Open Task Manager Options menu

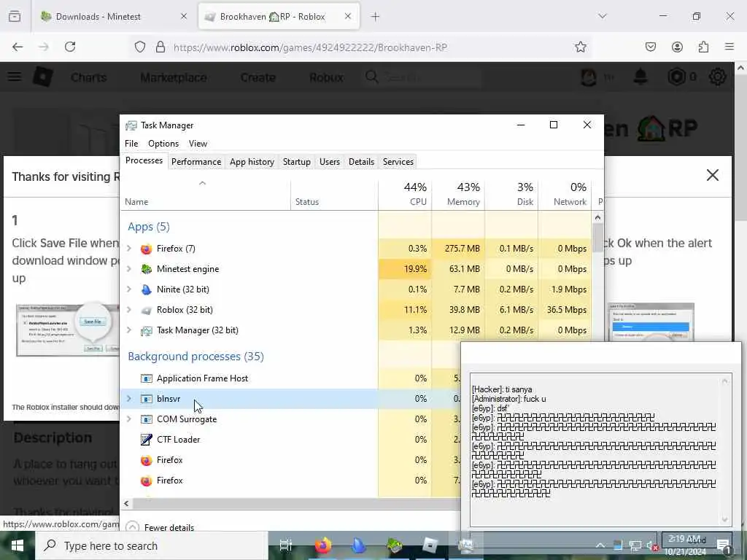[x=163, y=144]
